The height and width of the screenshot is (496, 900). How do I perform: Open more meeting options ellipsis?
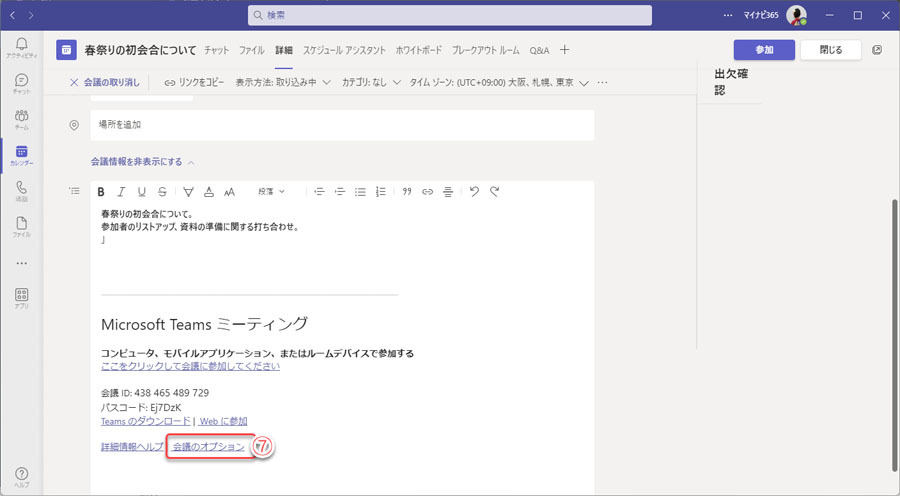click(x=602, y=83)
